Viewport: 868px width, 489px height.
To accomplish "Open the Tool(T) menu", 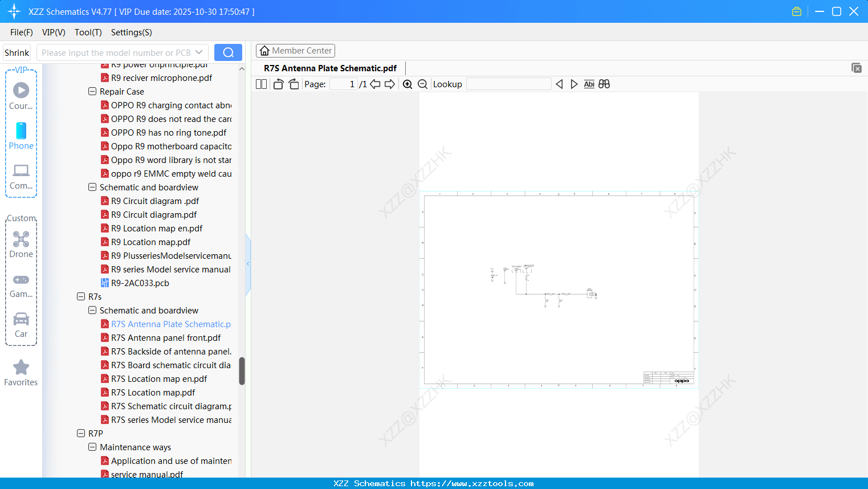I will tap(88, 32).
